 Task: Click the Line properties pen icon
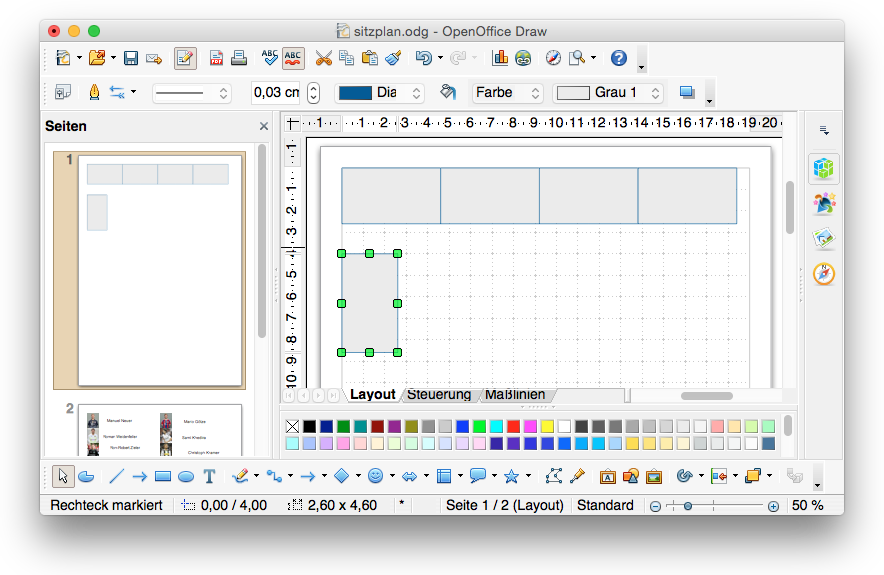(94, 92)
